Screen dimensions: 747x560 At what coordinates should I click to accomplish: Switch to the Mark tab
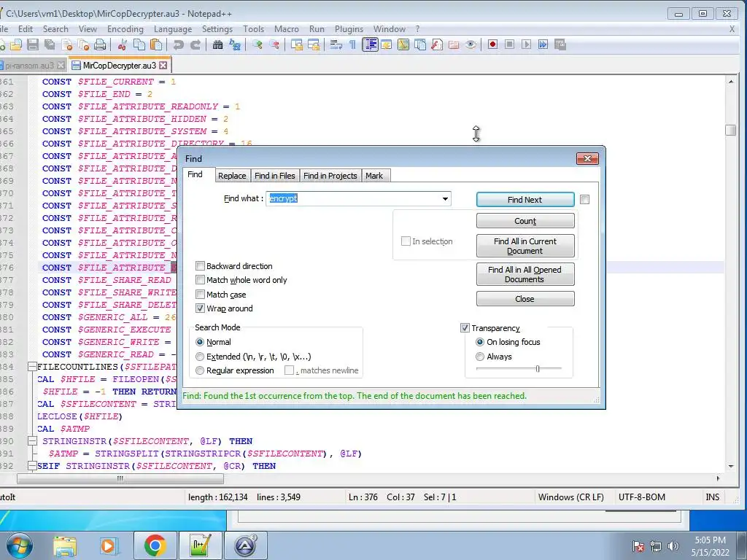pos(374,176)
